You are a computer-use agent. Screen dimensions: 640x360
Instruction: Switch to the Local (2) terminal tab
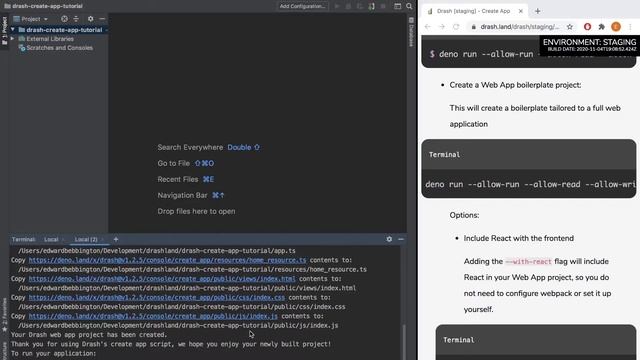[86, 239]
